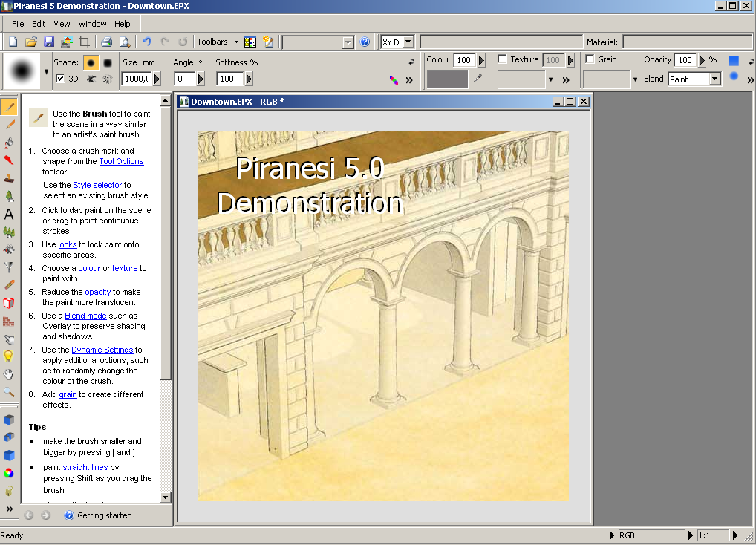The height and width of the screenshot is (545, 756).
Task: Follow the Style selector link
Action: tap(97, 185)
